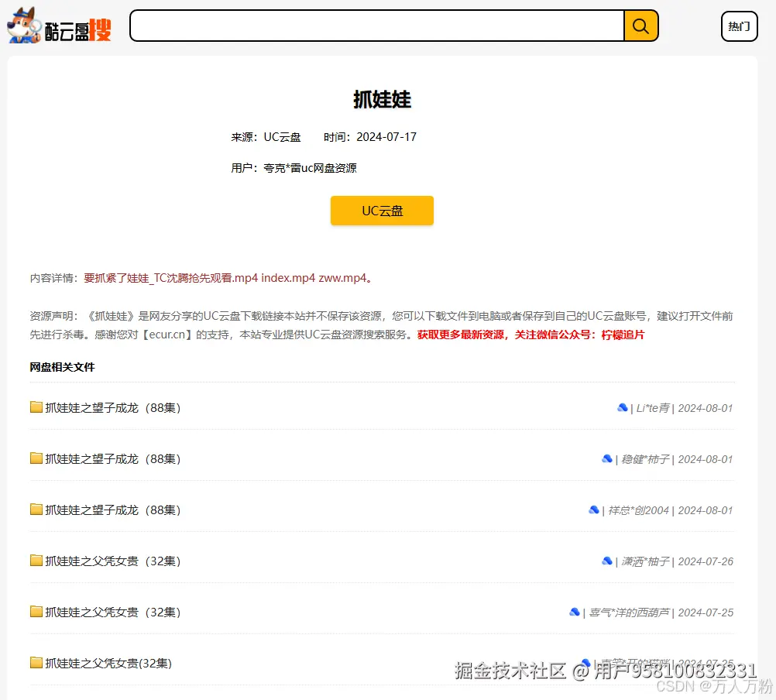776x700 pixels.
Task: Click folder icon in 祥总*创2004 row
Action: (36, 509)
